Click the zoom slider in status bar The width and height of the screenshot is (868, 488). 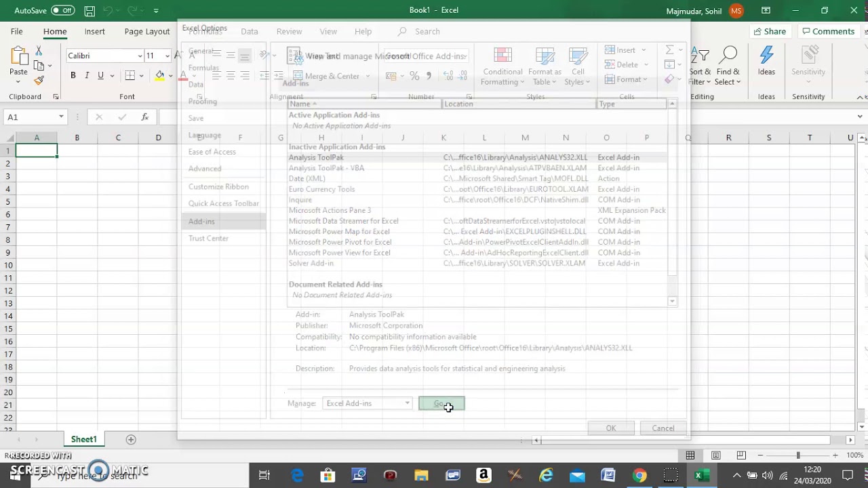[798, 455]
